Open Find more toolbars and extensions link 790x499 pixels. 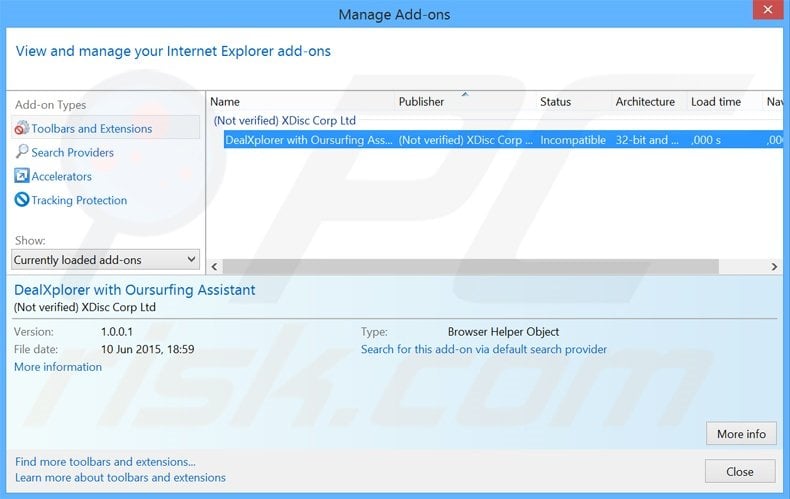(x=105, y=462)
